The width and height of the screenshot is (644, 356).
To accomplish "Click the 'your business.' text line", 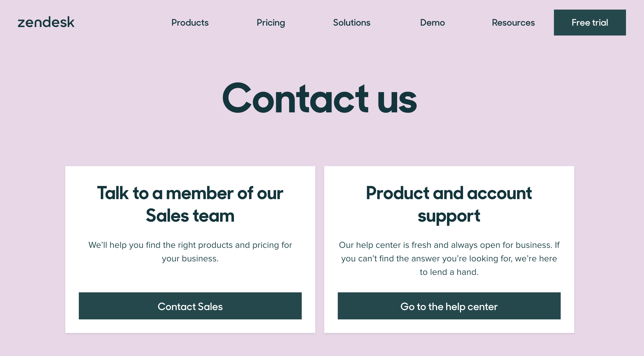I will [190, 259].
